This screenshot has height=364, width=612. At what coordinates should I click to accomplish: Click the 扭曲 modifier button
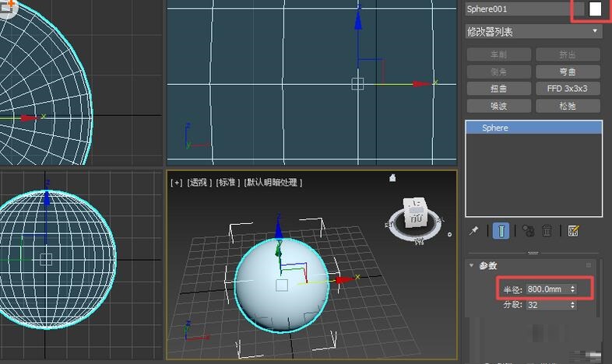[x=498, y=89]
